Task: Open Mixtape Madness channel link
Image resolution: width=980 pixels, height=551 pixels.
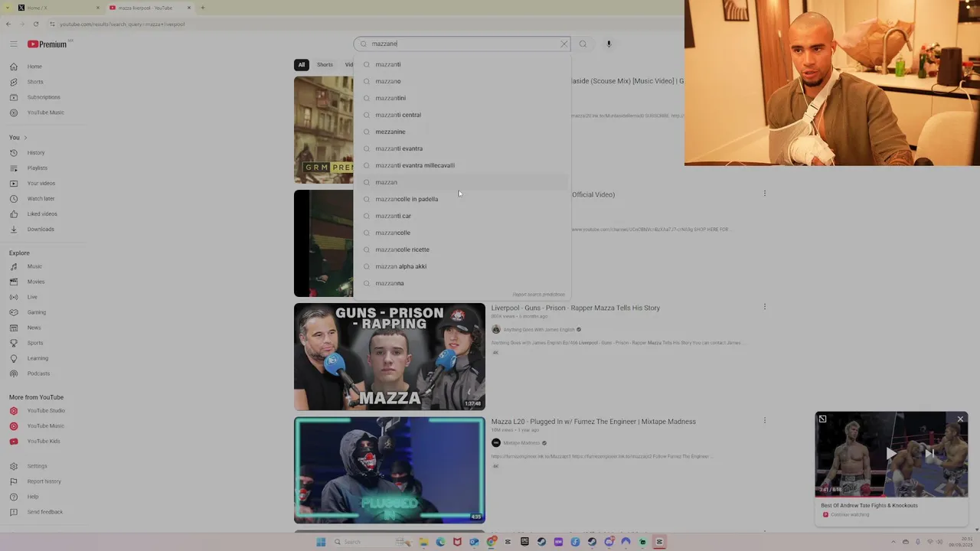Action: click(x=521, y=443)
